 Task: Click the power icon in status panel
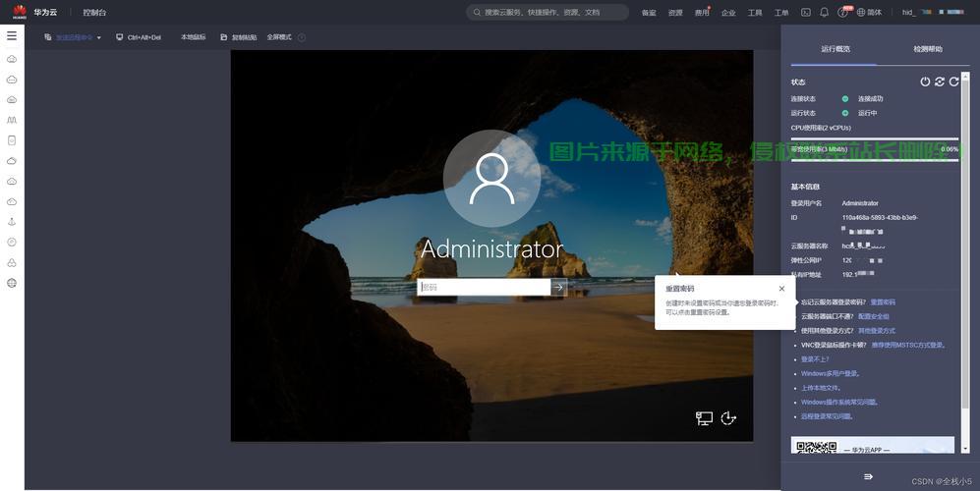click(x=925, y=82)
